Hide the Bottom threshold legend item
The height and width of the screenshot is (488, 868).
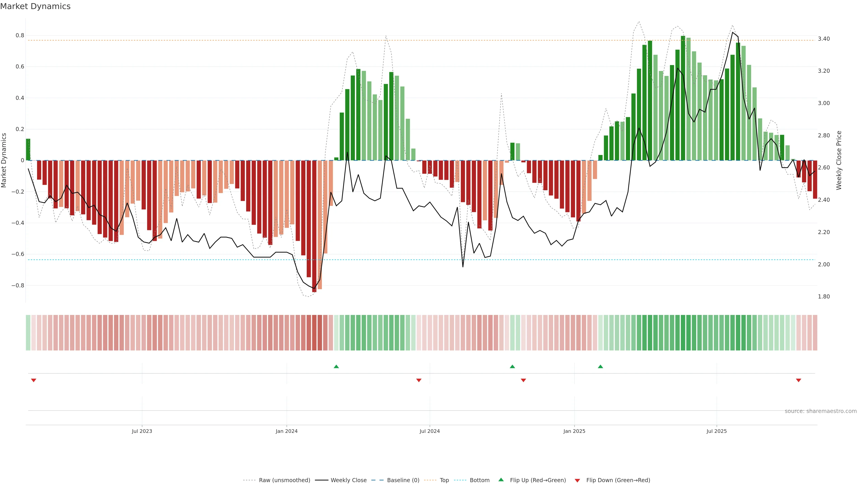coord(479,480)
